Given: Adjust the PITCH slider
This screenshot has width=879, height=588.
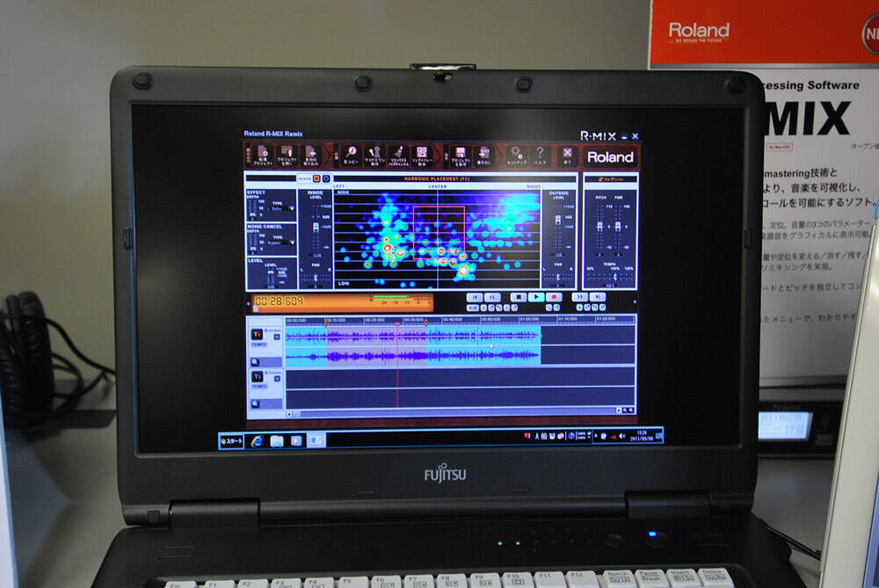Looking at the screenshot, I should pyautogui.click(x=599, y=227).
